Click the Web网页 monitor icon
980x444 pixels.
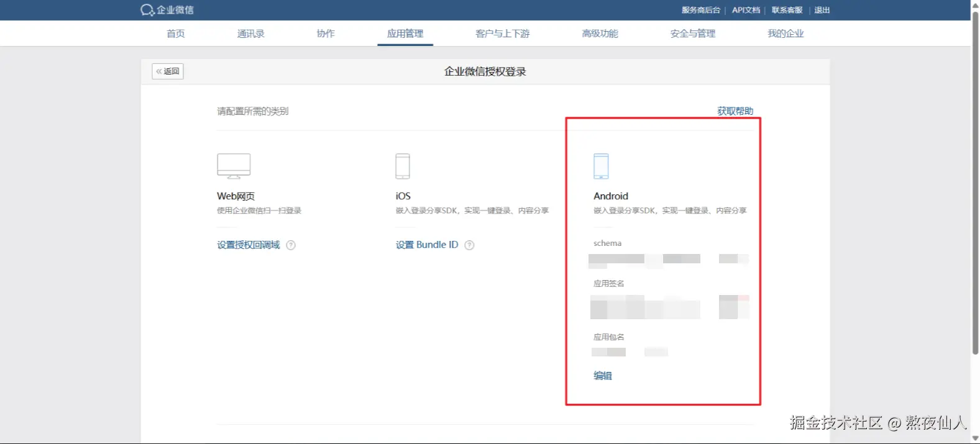point(234,166)
